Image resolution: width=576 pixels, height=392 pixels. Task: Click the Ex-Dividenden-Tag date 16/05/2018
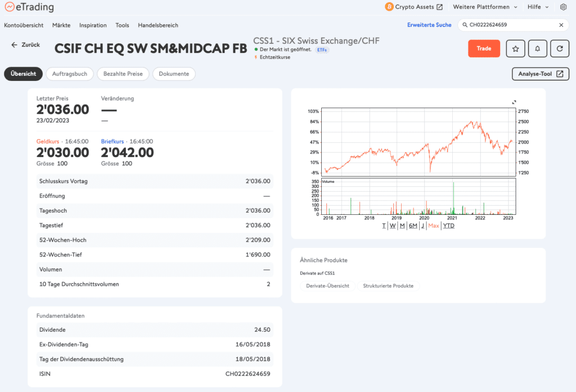point(253,345)
